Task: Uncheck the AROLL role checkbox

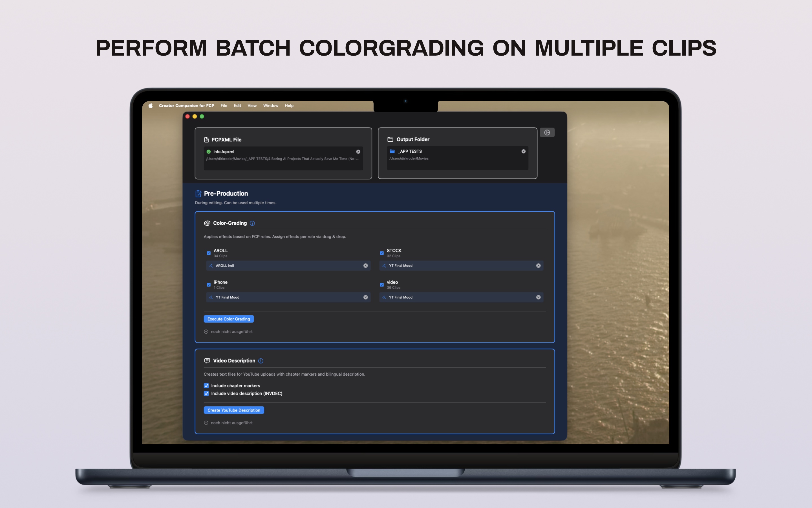Action: point(209,253)
